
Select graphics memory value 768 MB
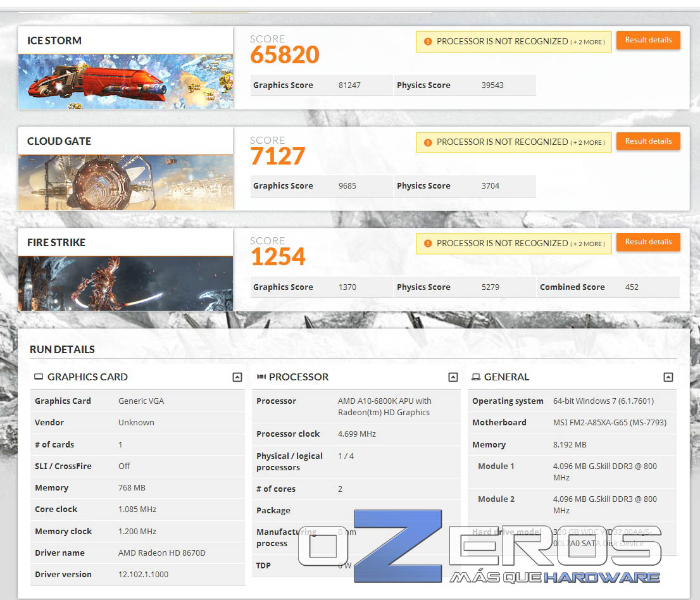tap(132, 488)
